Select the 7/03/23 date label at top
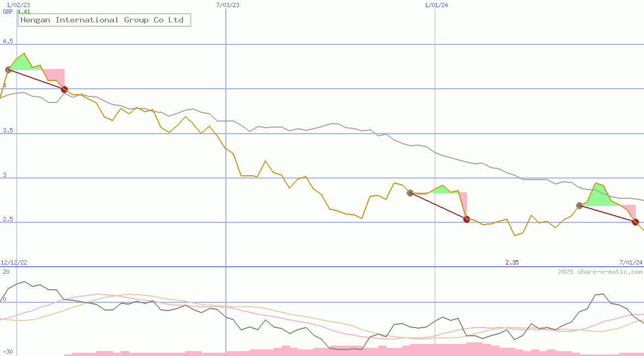This screenshot has height=356, width=644. pyautogui.click(x=228, y=5)
